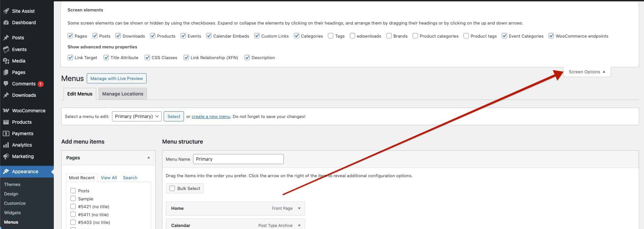Click the Marketing megaphone icon
The height and width of the screenshot is (229, 644).
point(6,156)
